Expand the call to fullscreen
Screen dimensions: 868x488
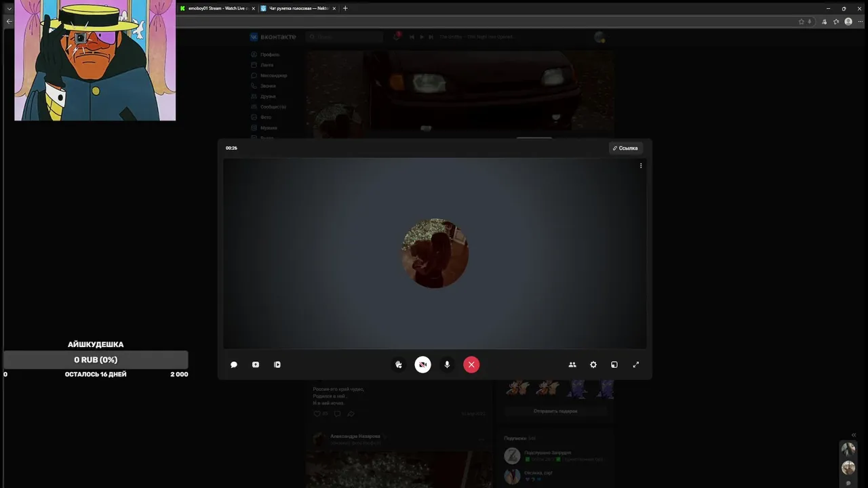(x=636, y=365)
